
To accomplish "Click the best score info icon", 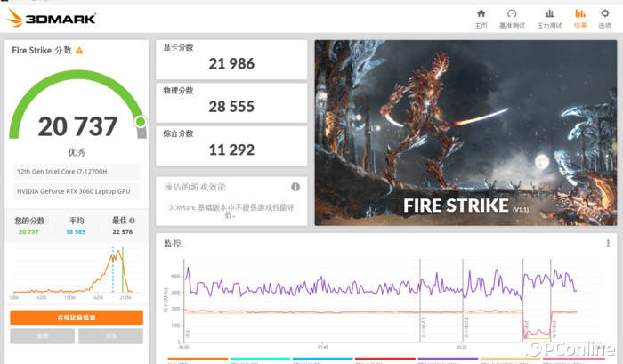I will point(132,221).
